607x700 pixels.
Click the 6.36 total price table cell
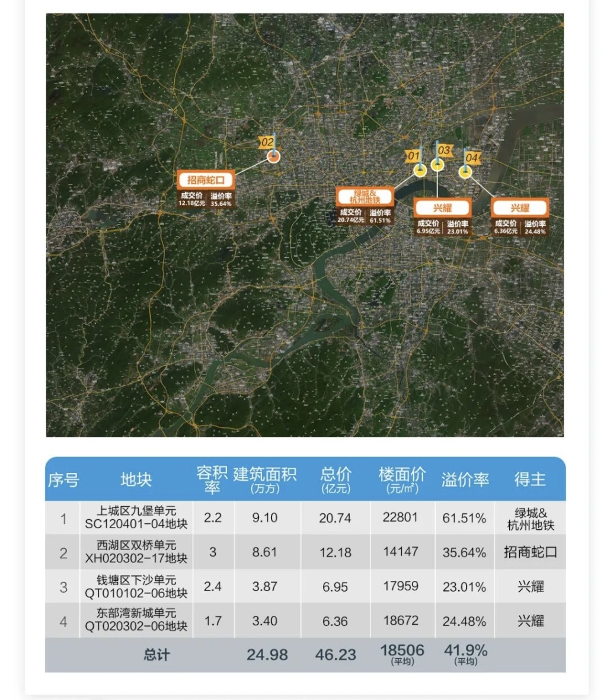click(x=336, y=621)
